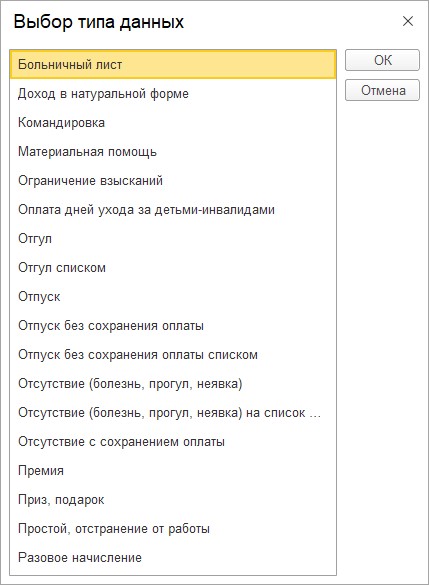
Task: Select Приз, подарок type
Action: (173, 500)
